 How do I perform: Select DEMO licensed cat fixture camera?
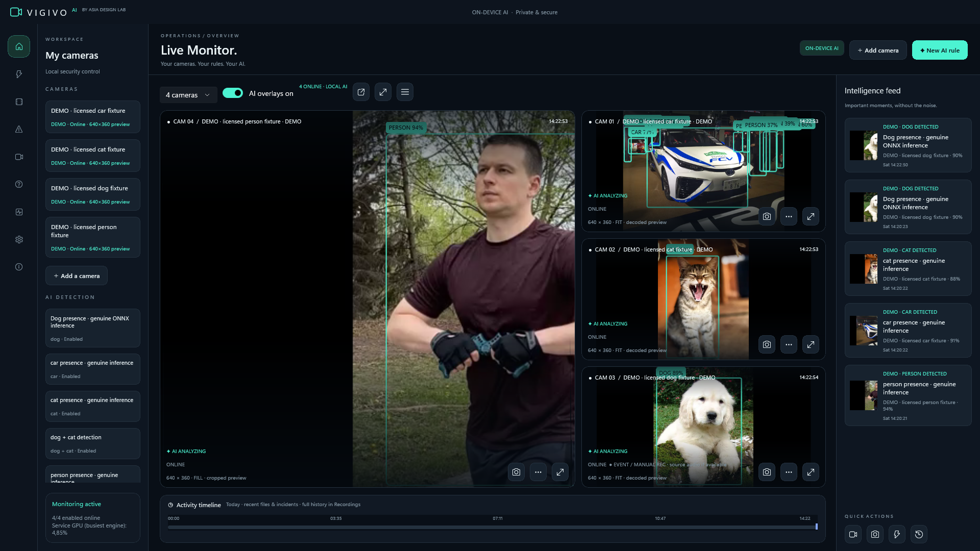93,156
